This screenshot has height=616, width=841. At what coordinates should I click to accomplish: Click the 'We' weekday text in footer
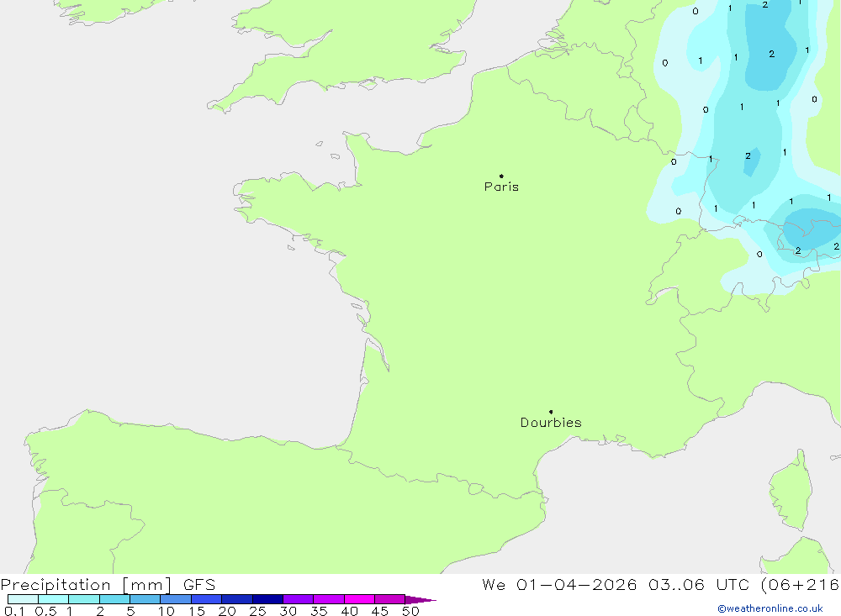tap(494, 585)
